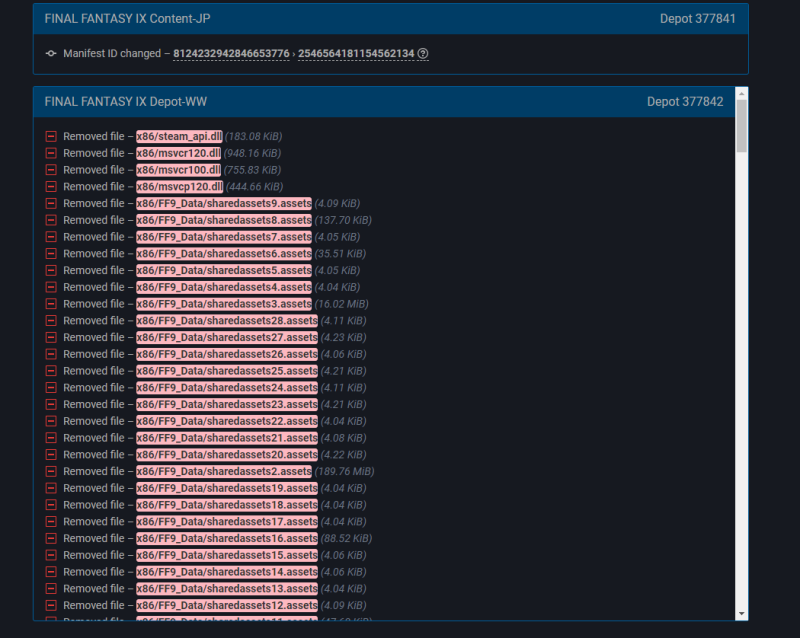
Task: Click the file list scrollbar thumb
Action: pos(742,126)
